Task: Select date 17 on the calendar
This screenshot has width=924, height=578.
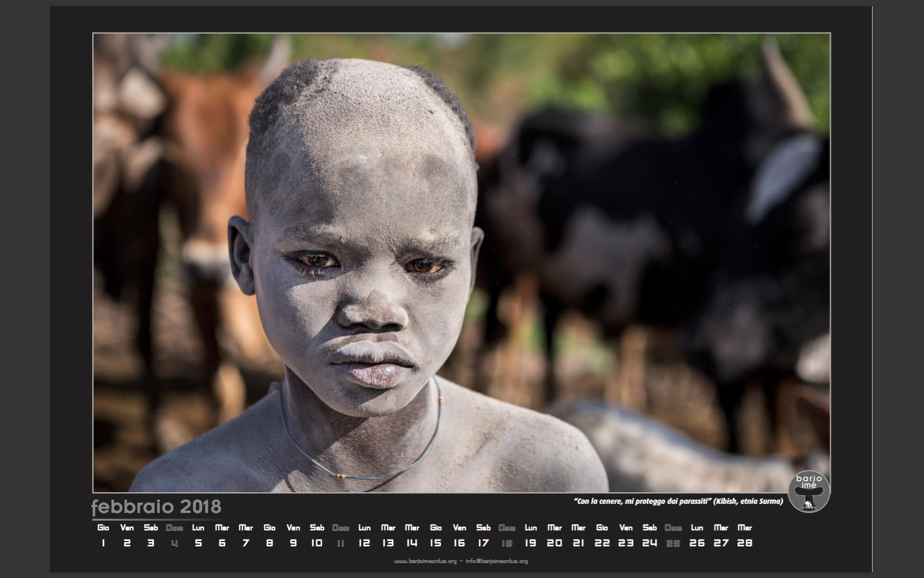Action: [x=483, y=543]
